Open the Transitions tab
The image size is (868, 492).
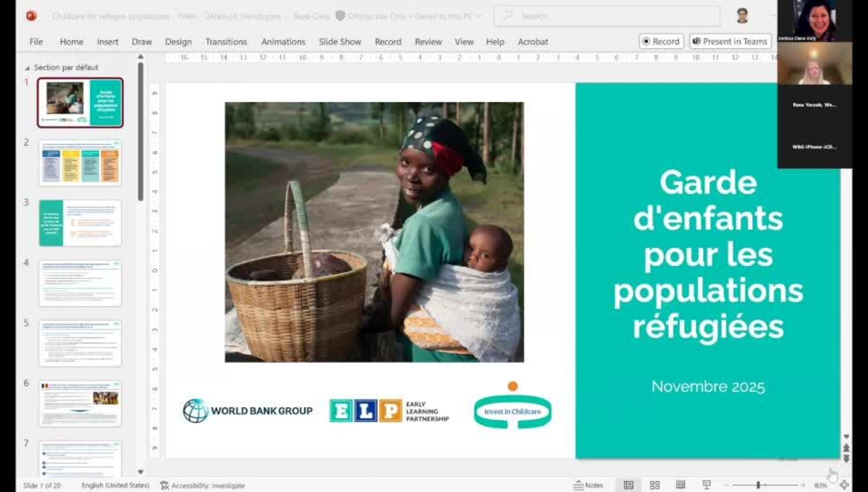pos(226,41)
